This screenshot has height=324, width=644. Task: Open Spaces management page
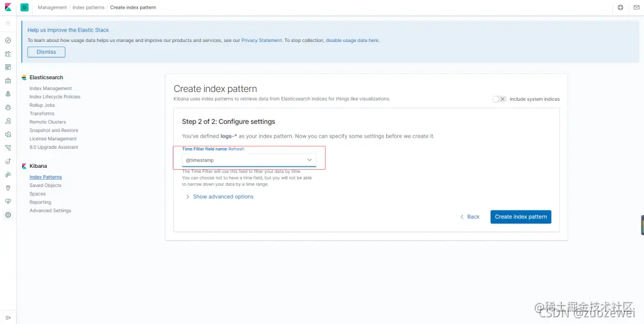click(x=38, y=194)
